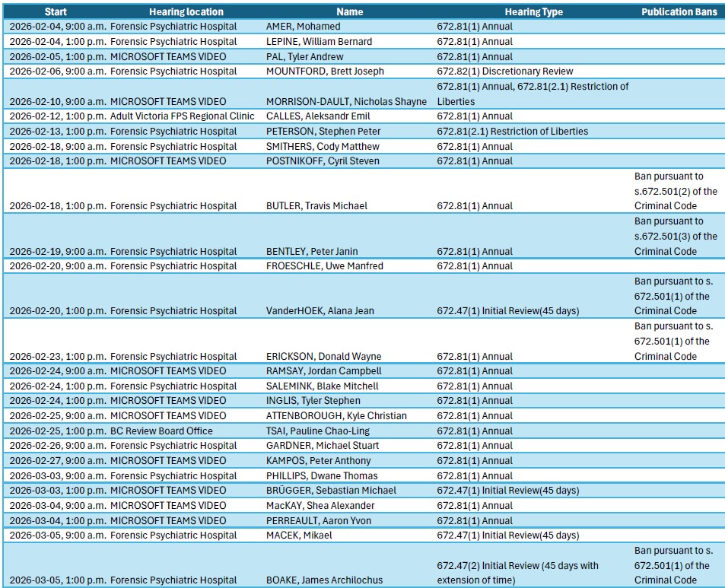Click PETERSON's Restriction of Liberties hearing type

(x=512, y=132)
